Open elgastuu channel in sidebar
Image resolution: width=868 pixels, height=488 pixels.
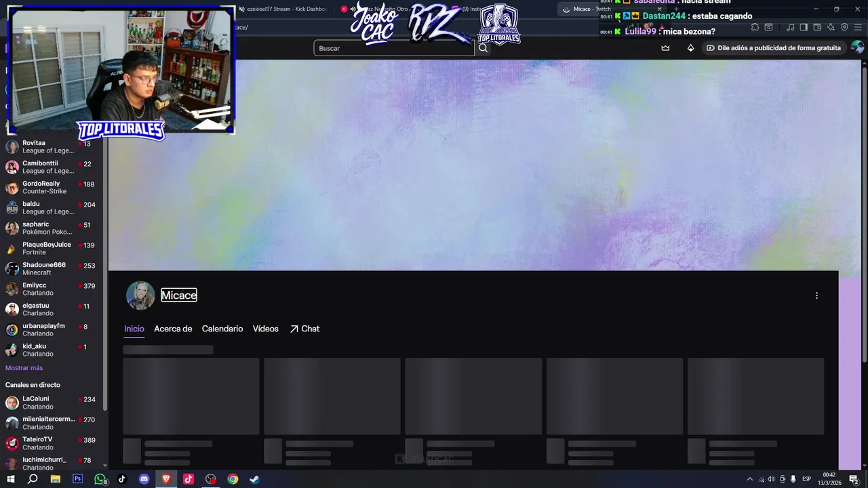51,310
